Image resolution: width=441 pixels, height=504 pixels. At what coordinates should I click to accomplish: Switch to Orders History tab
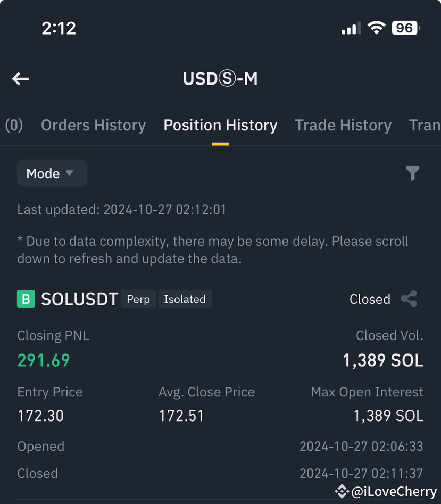pyautogui.click(x=93, y=125)
